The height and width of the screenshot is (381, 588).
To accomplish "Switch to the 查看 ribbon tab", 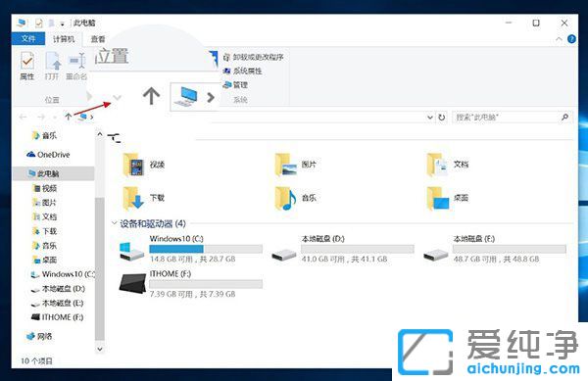I will click(x=98, y=39).
